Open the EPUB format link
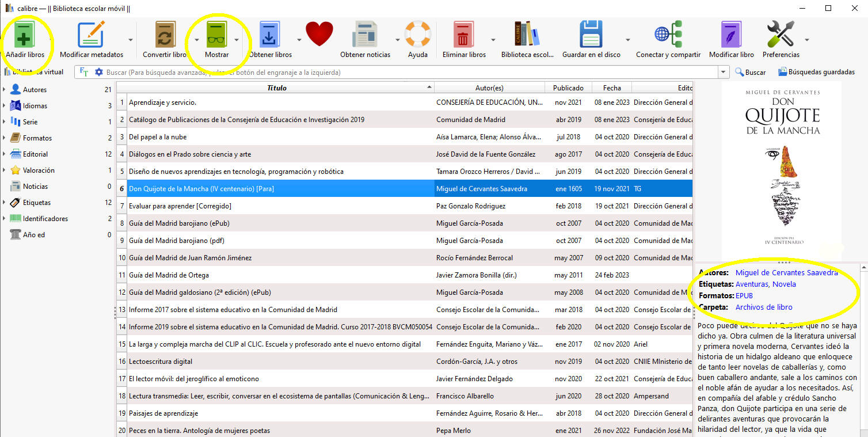 (744, 295)
